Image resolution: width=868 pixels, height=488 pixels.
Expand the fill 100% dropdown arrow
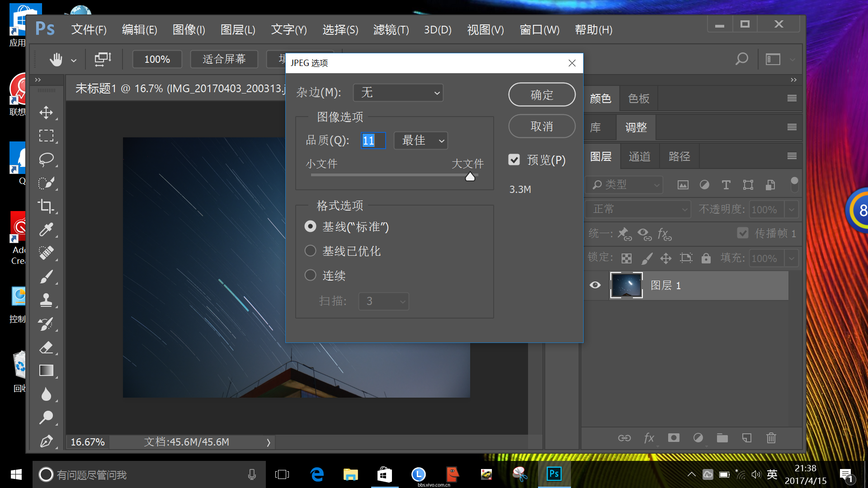click(791, 258)
